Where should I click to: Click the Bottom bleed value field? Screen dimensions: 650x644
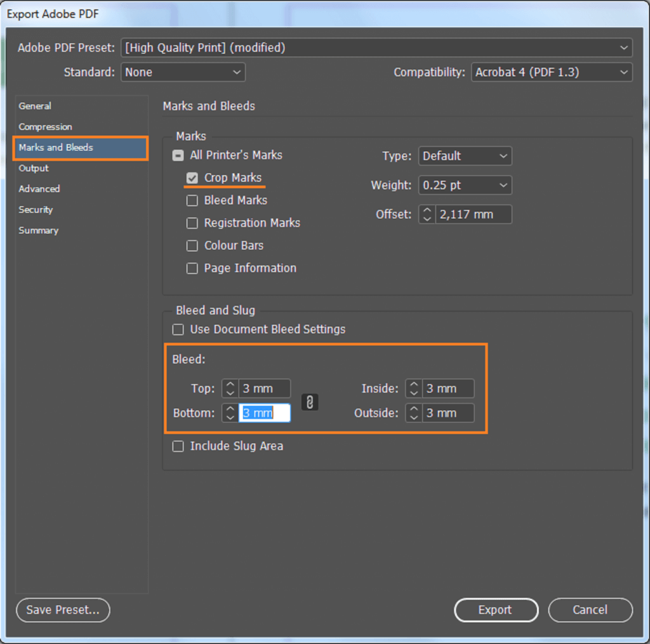(265, 413)
